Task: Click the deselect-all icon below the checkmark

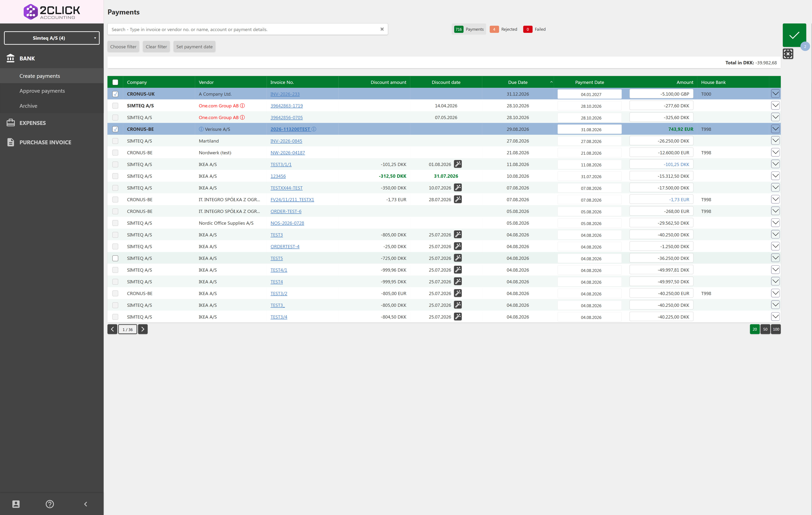Action: point(788,54)
